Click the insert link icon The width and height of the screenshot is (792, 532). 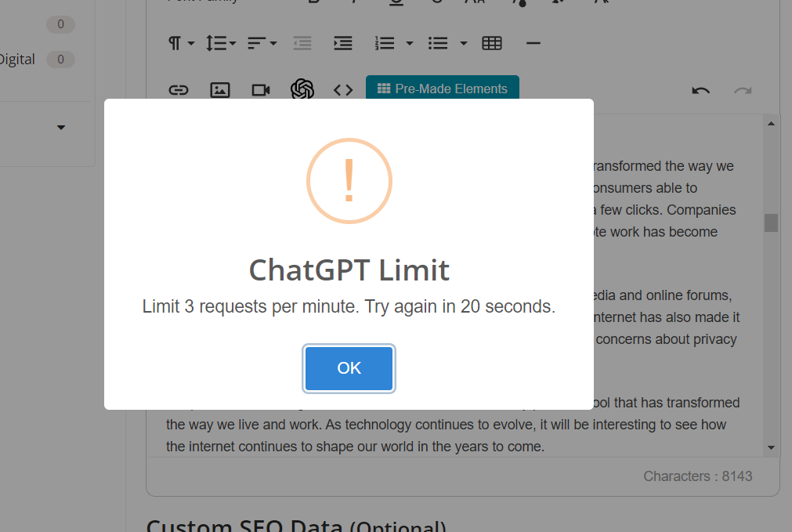click(179, 90)
